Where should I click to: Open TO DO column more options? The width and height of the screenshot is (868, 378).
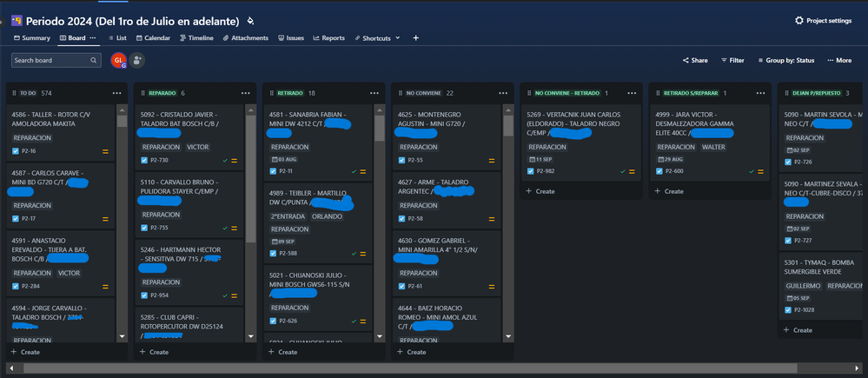116,93
